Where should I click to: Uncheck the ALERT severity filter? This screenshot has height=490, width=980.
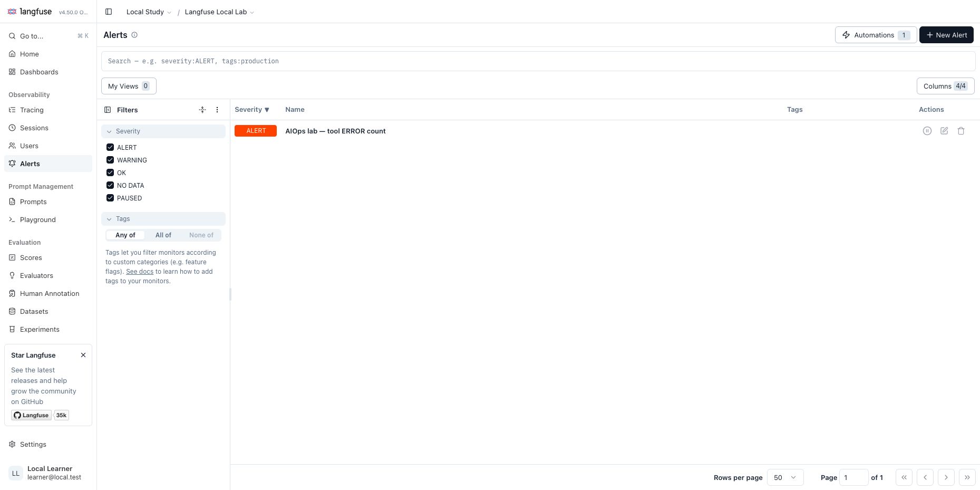click(110, 147)
